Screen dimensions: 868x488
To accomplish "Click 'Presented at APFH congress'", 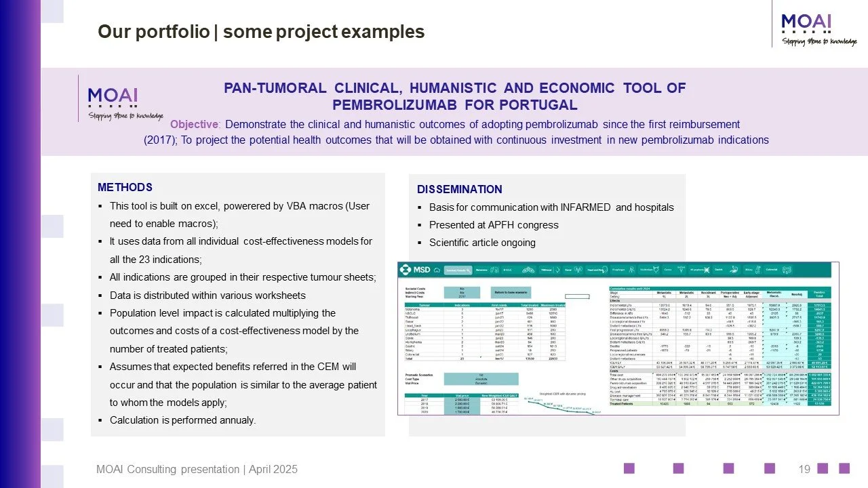I will click(x=494, y=225).
